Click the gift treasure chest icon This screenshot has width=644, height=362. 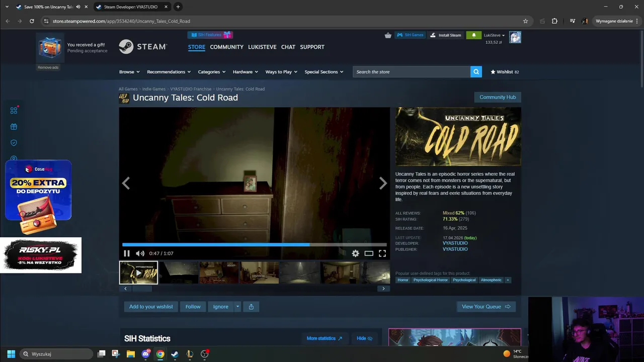point(50,48)
